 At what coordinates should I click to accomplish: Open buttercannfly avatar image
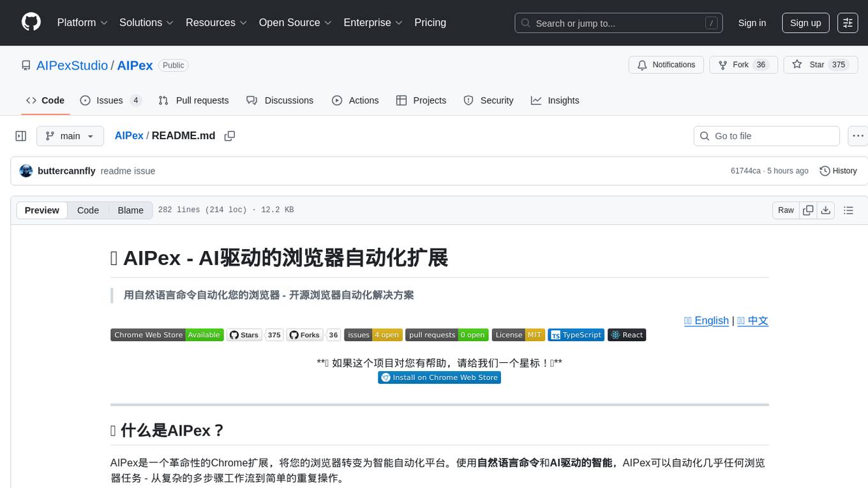coord(26,171)
